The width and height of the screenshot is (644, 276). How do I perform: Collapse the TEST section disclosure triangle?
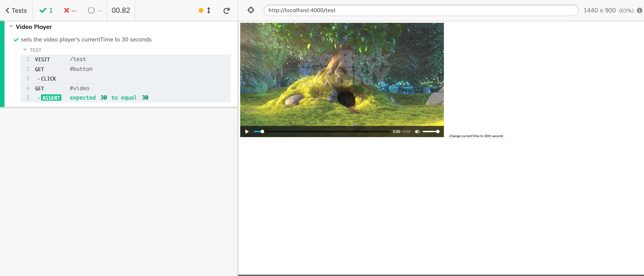pos(25,50)
